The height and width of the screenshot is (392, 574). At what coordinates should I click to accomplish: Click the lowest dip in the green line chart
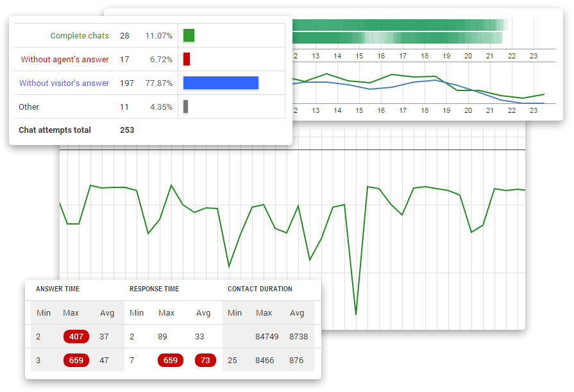[356, 313]
